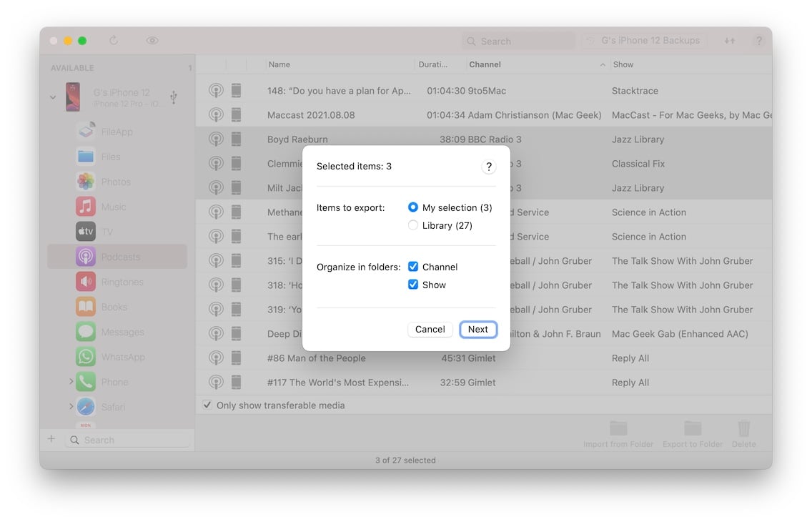Open TV in the sidebar

(x=117, y=232)
